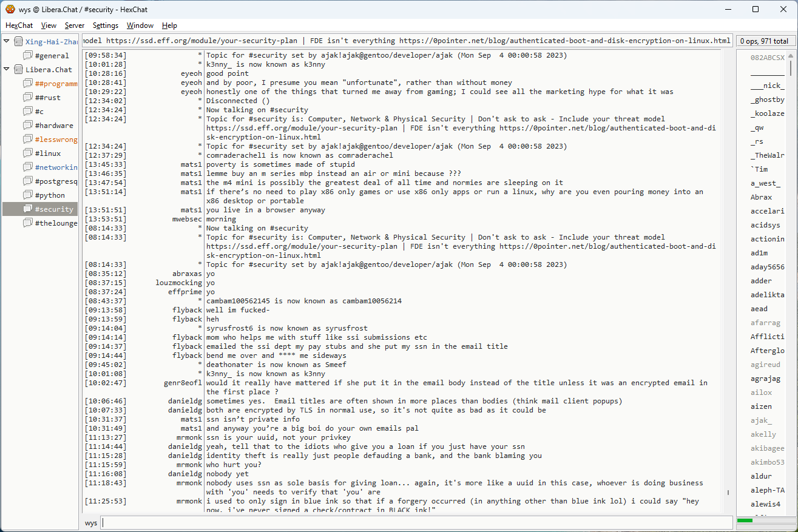Select user _ghostby in the user list
Viewport: 798px width, 532px height.
pos(767,99)
